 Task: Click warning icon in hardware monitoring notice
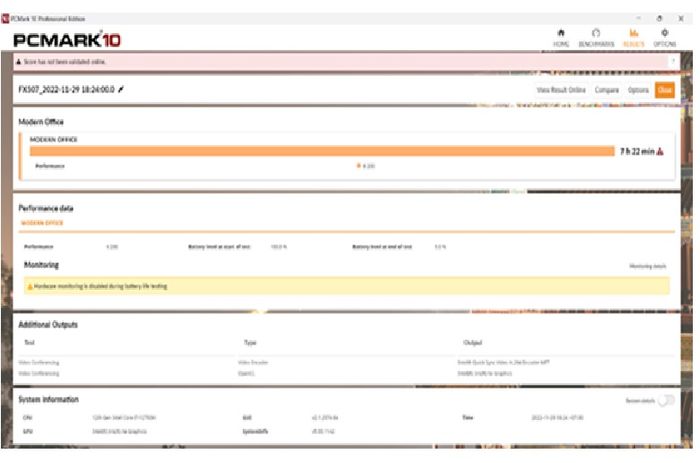click(30, 287)
